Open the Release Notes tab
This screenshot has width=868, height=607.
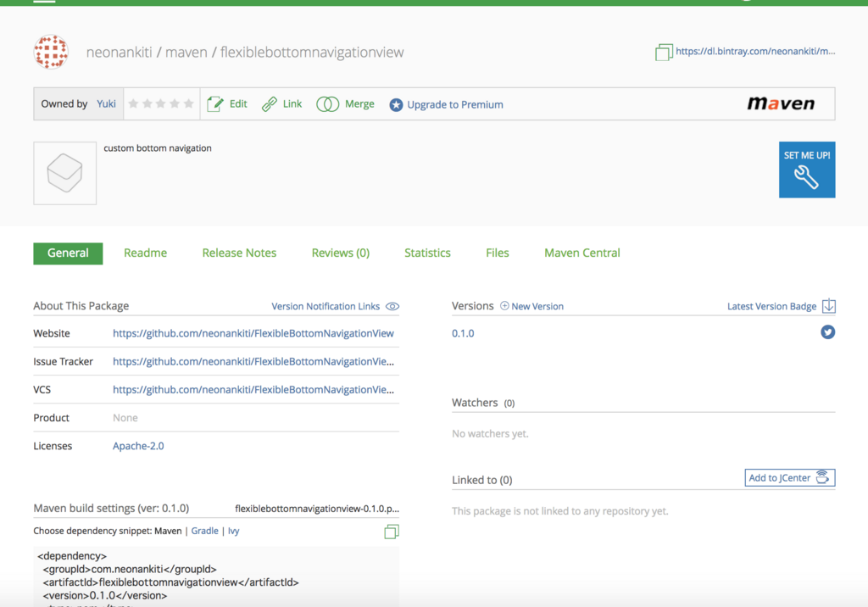pyautogui.click(x=239, y=253)
